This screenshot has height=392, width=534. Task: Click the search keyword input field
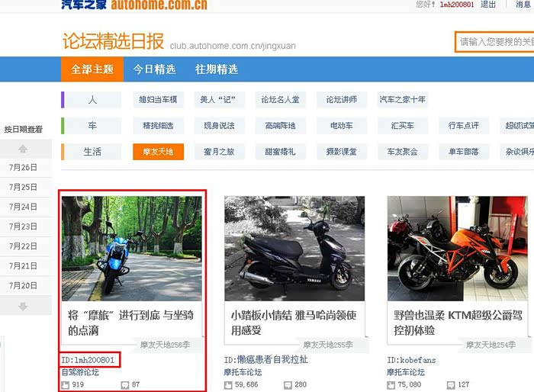[495, 42]
